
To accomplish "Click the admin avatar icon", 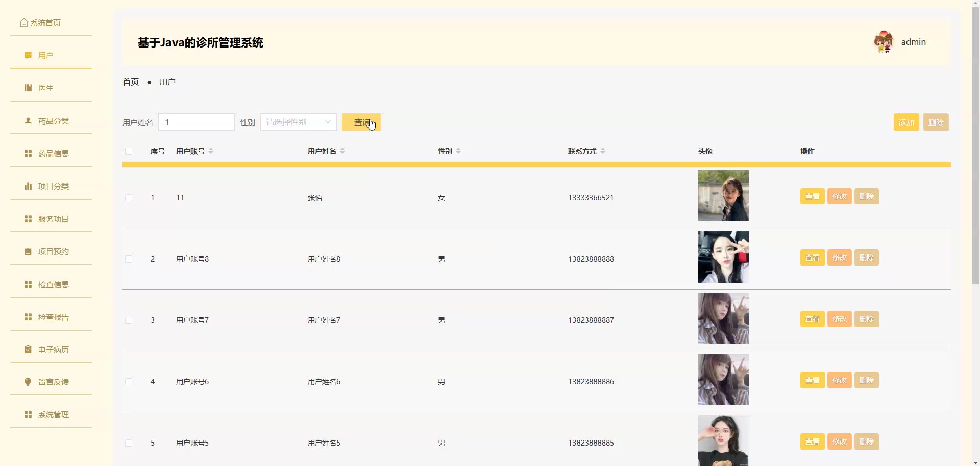I will tap(884, 42).
